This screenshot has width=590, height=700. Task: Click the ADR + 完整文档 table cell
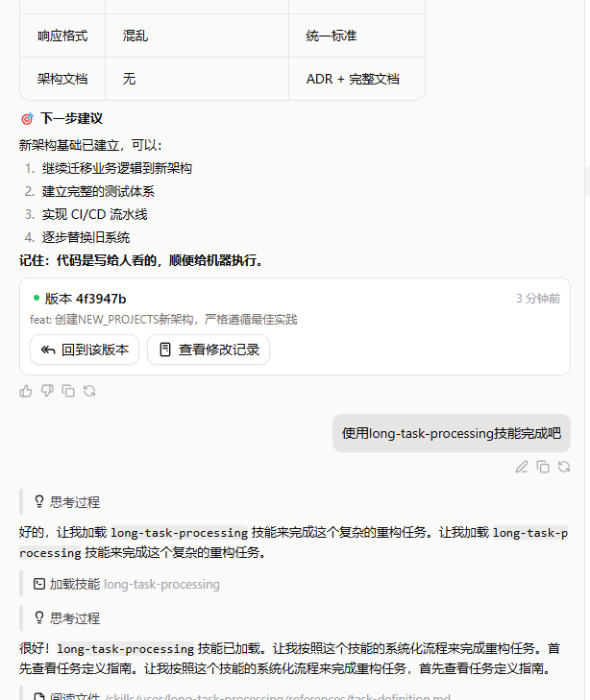pos(353,79)
